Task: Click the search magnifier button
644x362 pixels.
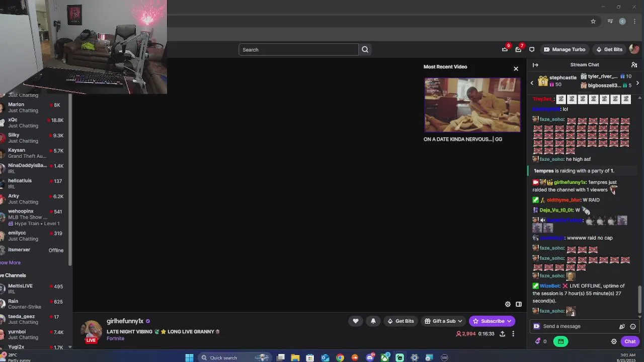Action: pos(365,49)
